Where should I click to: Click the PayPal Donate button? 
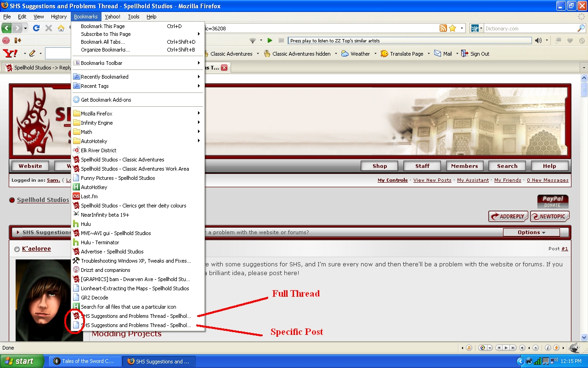point(553,201)
